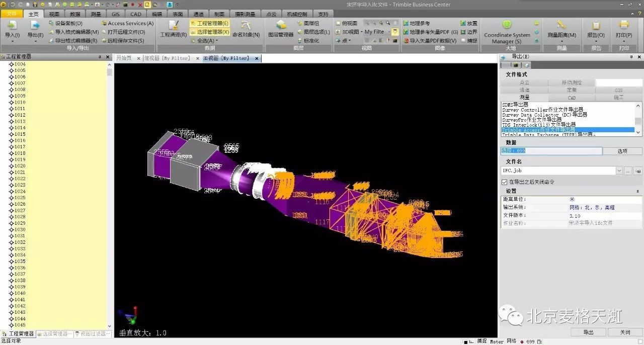Click 远程保存文件(S)
This screenshot has width=644, height=345.
[x=122, y=41]
